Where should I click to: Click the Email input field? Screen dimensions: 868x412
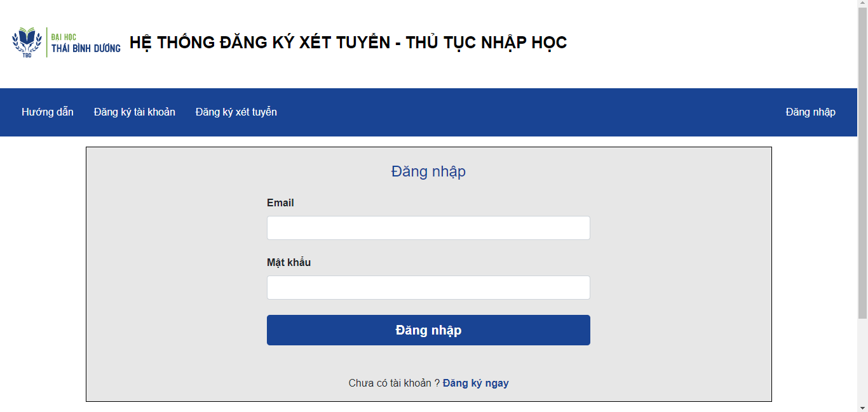428,227
